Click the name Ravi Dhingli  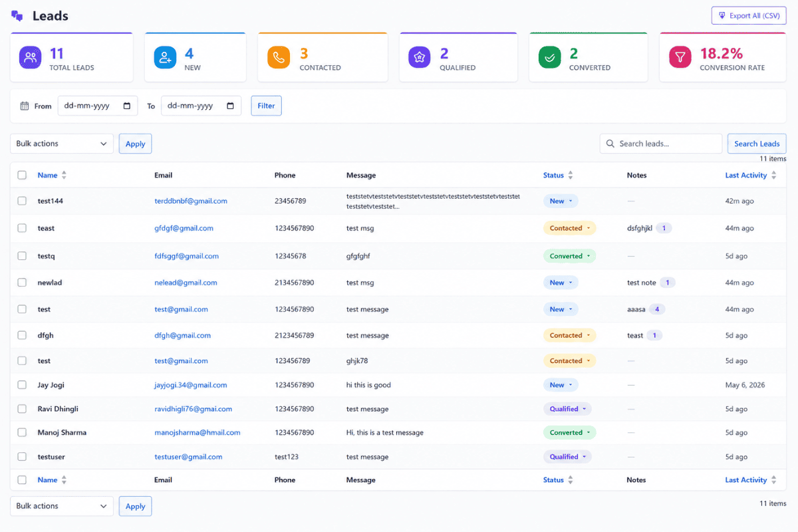[x=58, y=409]
